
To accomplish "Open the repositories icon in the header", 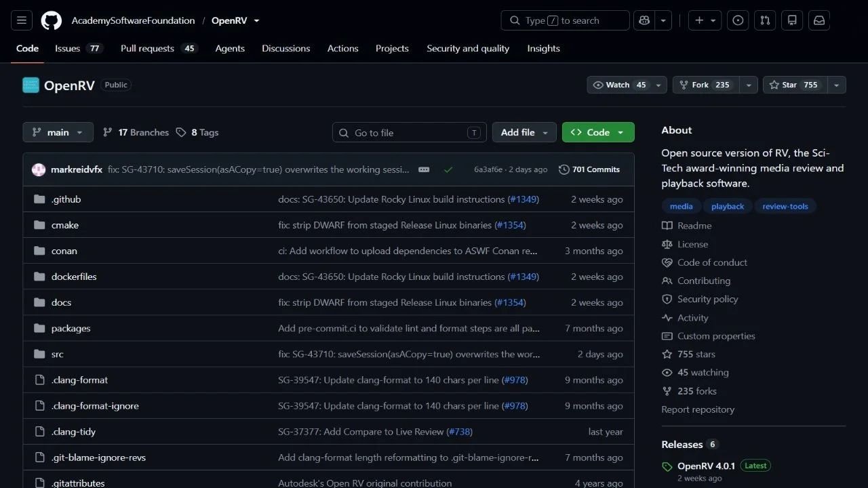I will tap(792, 20).
